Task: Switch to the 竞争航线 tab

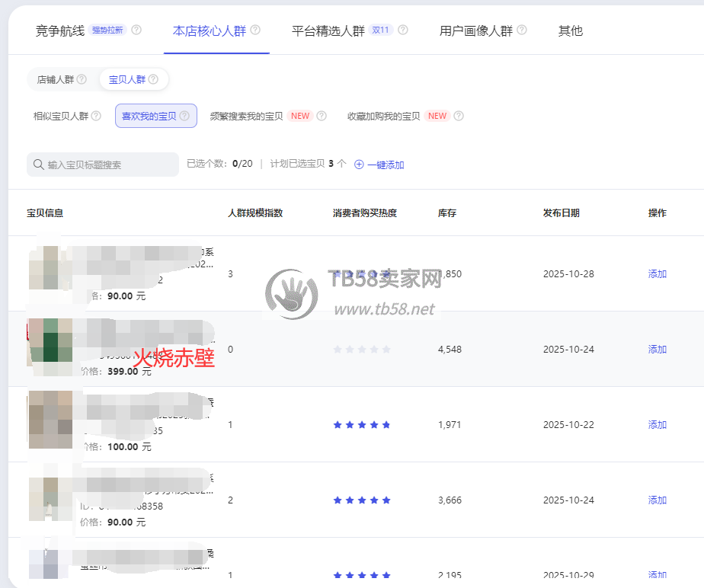Action: 60,30
